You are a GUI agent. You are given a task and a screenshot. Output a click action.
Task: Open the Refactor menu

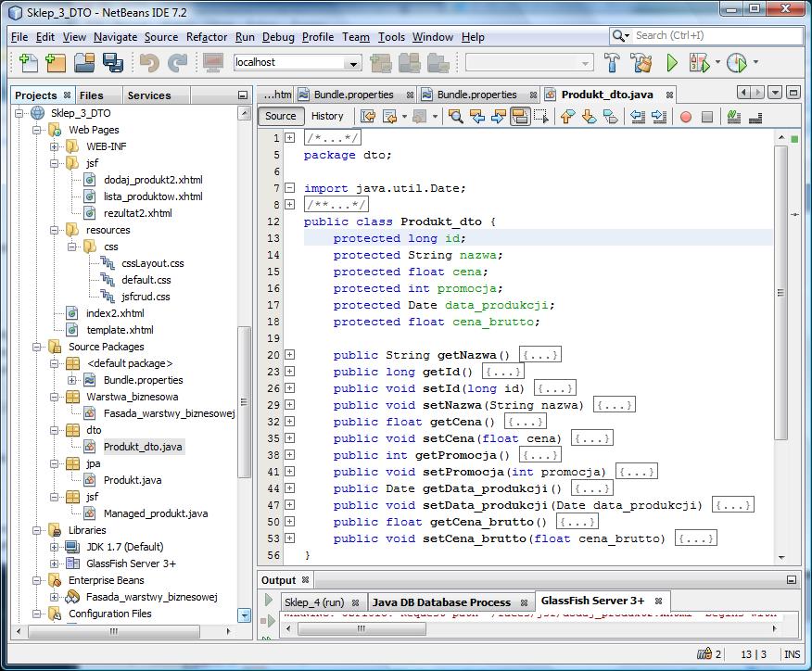point(207,37)
